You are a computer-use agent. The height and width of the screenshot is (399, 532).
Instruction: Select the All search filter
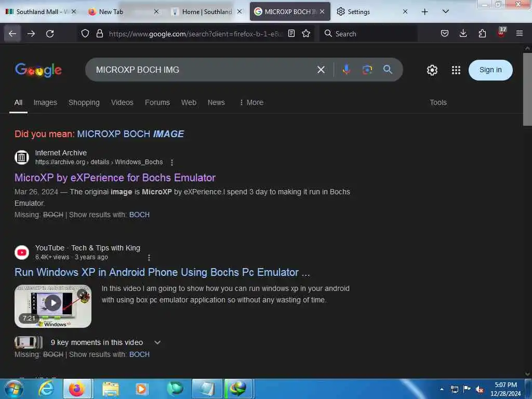click(x=18, y=102)
